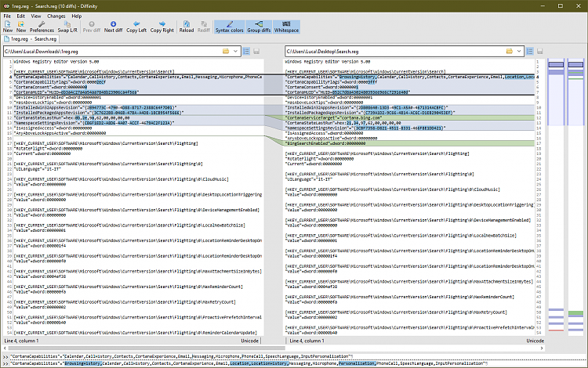Click the Next diff toolbar button
Viewport: 588px width, 368px height.
point(113,27)
